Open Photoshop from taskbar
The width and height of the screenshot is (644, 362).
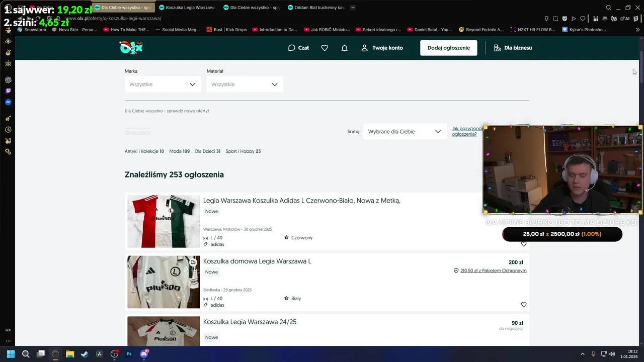point(129,354)
